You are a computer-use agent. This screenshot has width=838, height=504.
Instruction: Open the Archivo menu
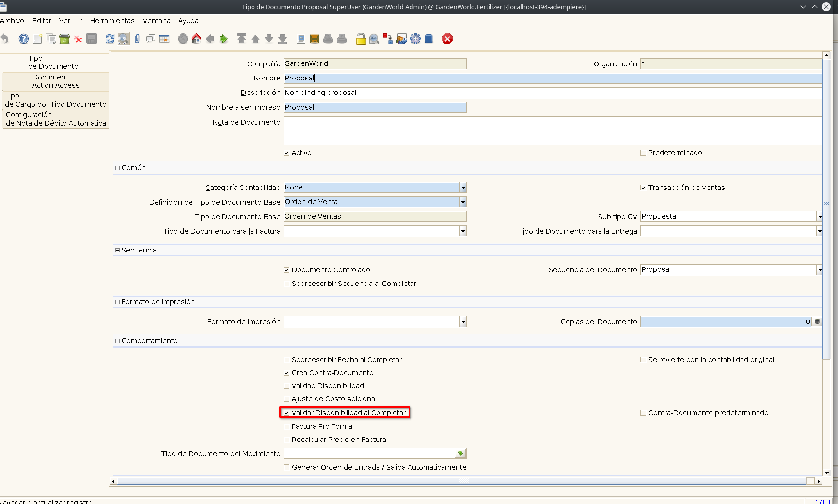12,21
